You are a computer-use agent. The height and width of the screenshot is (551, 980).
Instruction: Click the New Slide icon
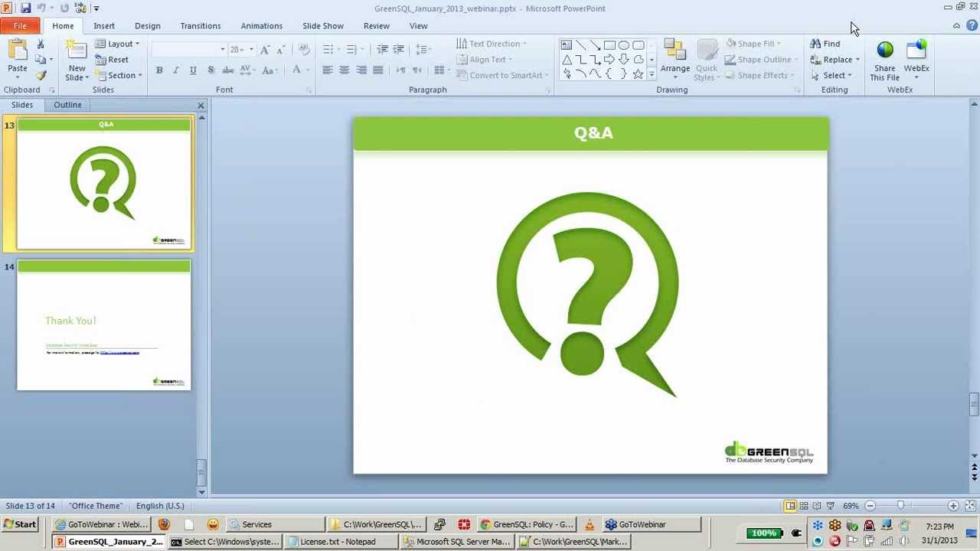pos(77,51)
